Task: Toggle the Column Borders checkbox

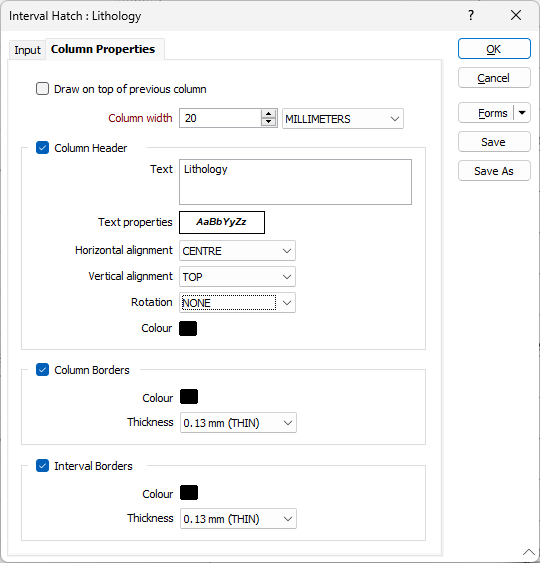Action: point(42,369)
